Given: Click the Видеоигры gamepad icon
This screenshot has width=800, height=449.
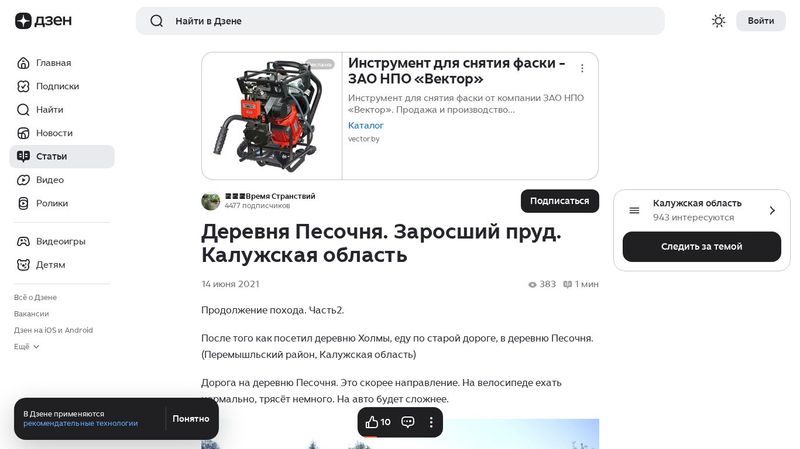Looking at the screenshot, I should (24, 241).
